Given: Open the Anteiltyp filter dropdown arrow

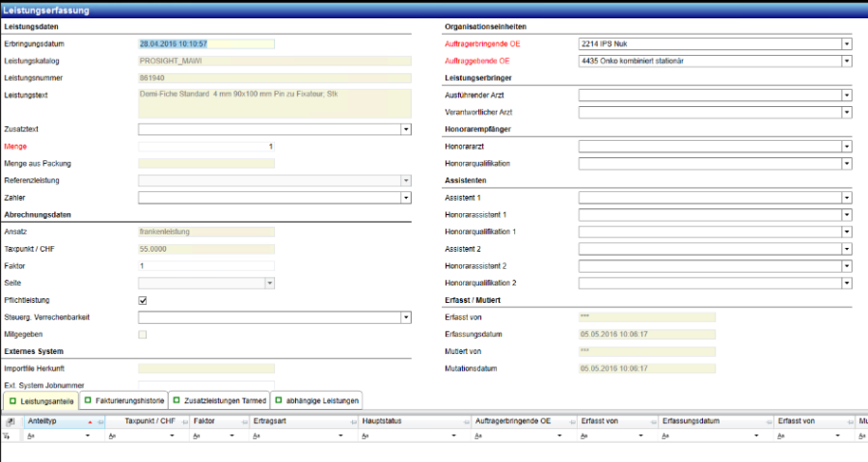Looking at the screenshot, I should point(89,437).
